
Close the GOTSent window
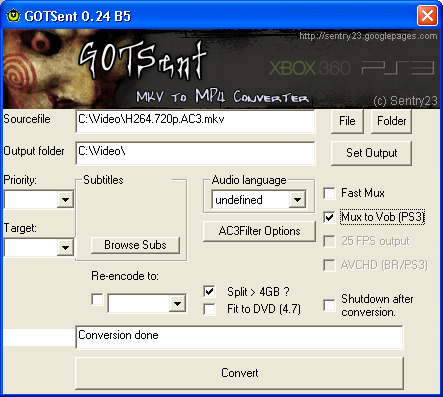point(427,16)
